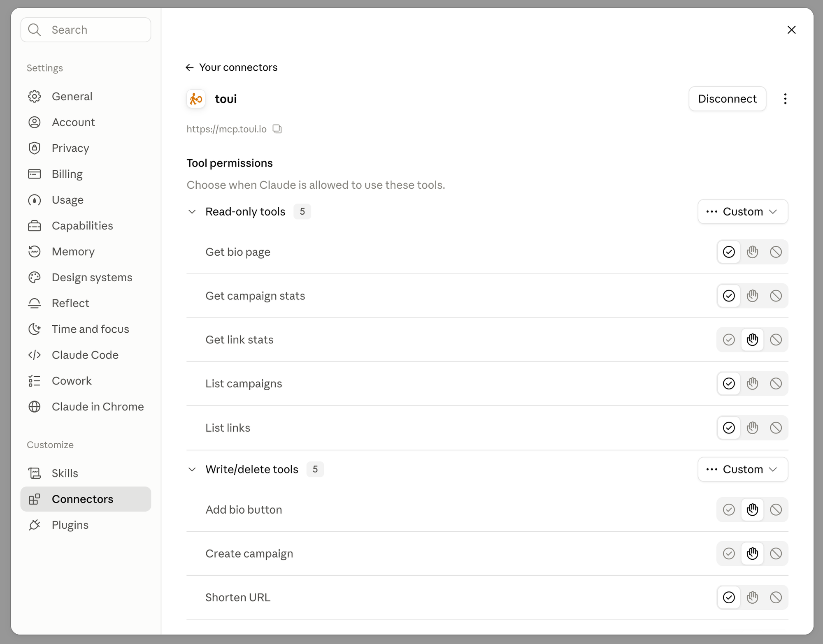Viewport: 823px width, 644px height.
Task: Close the settings dialog
Action: pyautogui.click(x=791, y=30)
